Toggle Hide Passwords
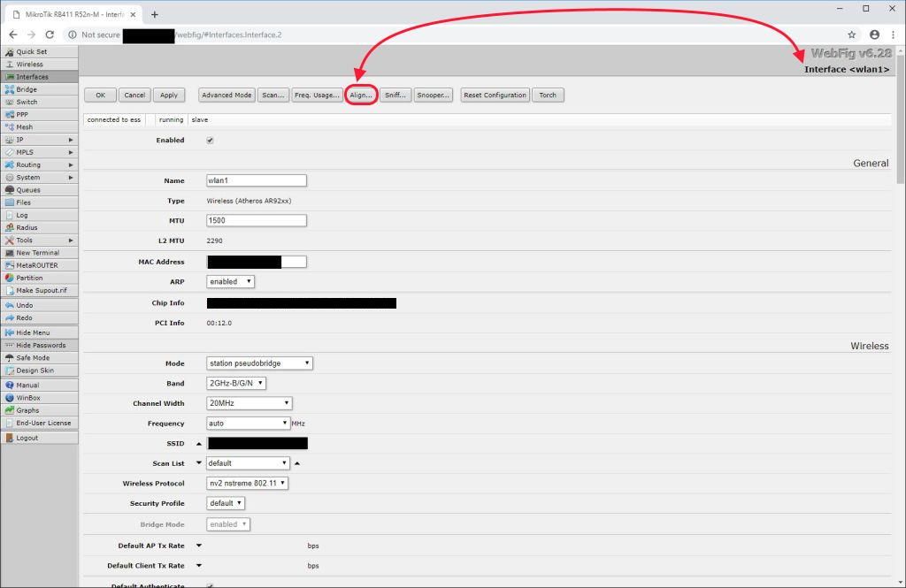Image resolution: width=906 pixels, height=588 pixels. coord(39,346)
